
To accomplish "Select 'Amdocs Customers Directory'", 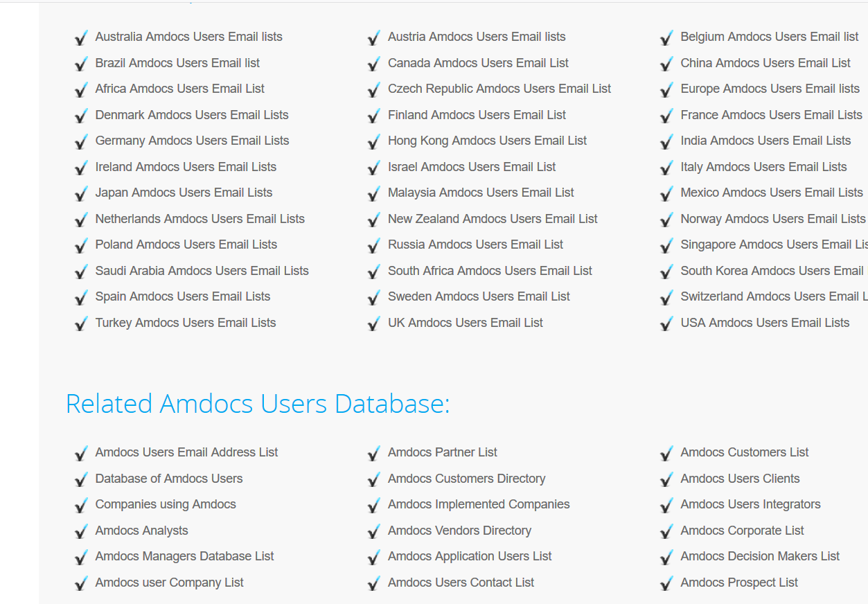I will (466, 479).
